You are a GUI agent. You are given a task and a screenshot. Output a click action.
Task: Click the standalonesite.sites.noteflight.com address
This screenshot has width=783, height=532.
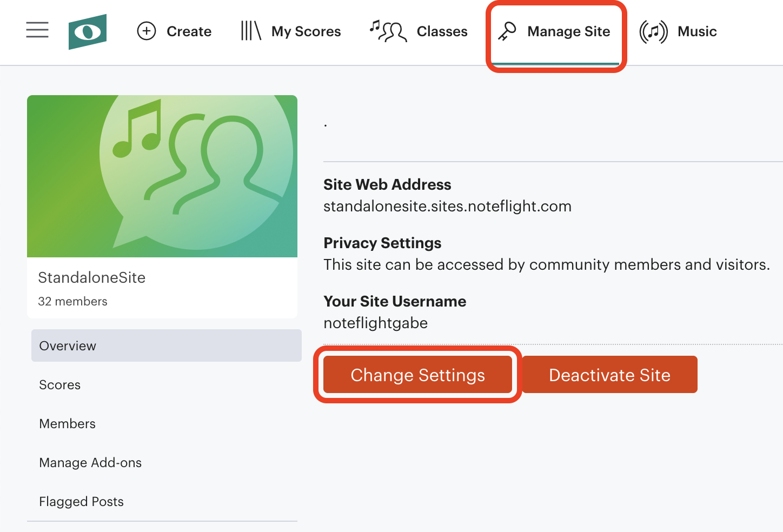point(447,207)
